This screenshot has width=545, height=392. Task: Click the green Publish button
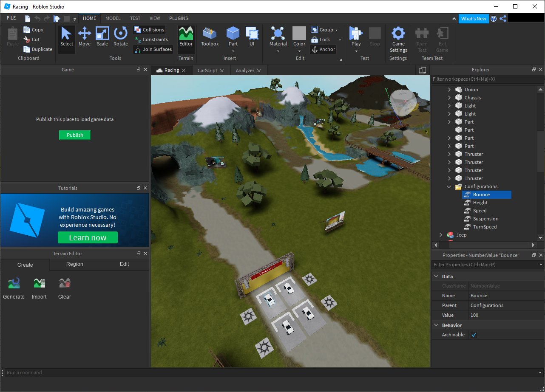click(75, 135)
